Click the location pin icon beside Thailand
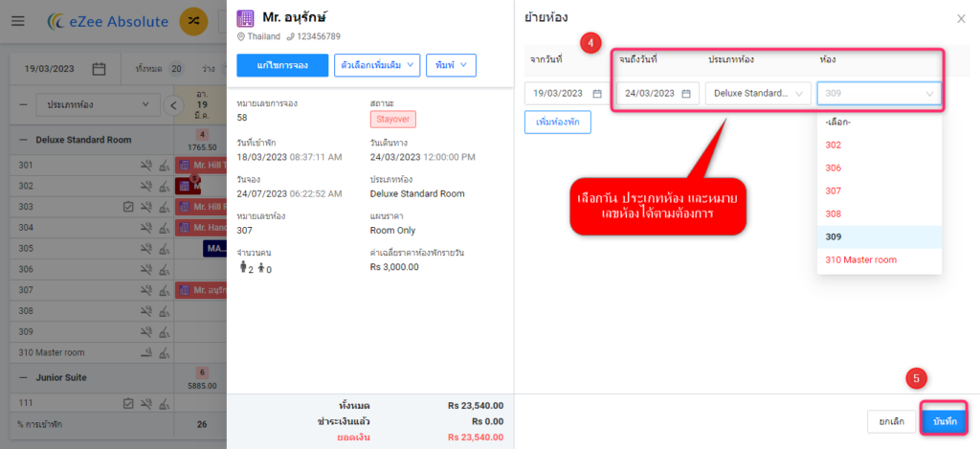Viewport: 980px width, 449px height. [241, 37]
